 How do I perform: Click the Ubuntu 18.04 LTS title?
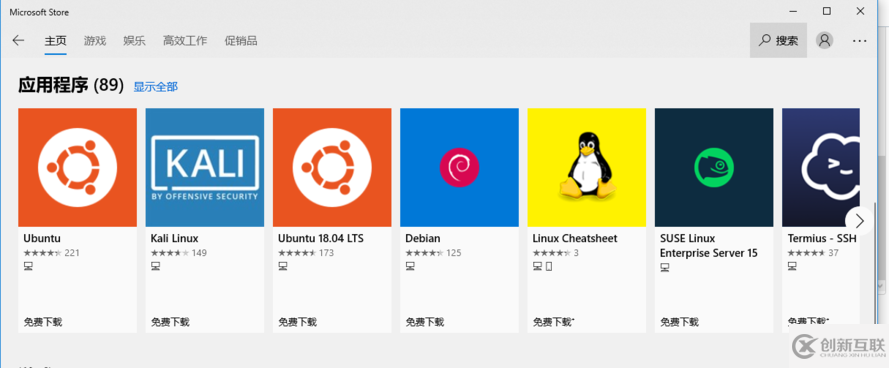pos(321,238)
